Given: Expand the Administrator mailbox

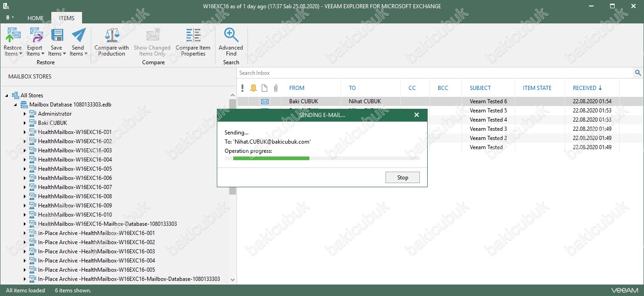Looking at the screenshot, I should coord(25,114).
